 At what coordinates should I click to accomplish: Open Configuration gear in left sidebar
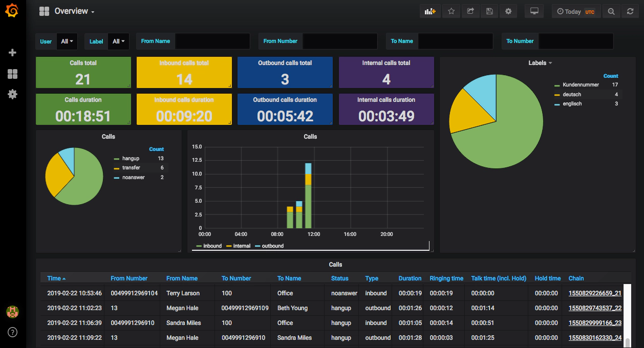pos(13,94)
